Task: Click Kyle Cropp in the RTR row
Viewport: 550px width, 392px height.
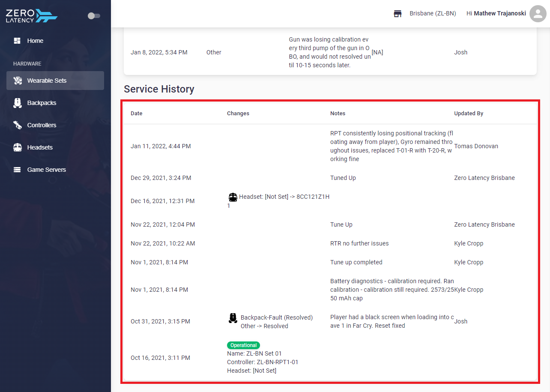Action: (469, 243)
